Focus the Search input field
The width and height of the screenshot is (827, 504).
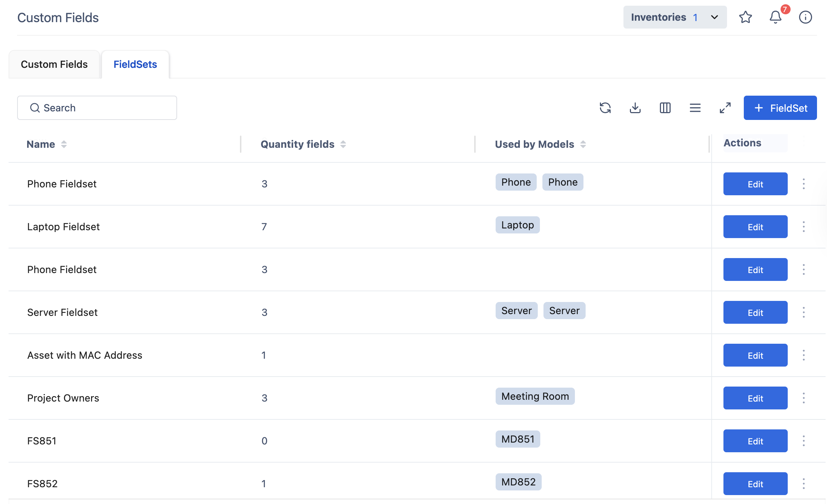coord(97,108)
